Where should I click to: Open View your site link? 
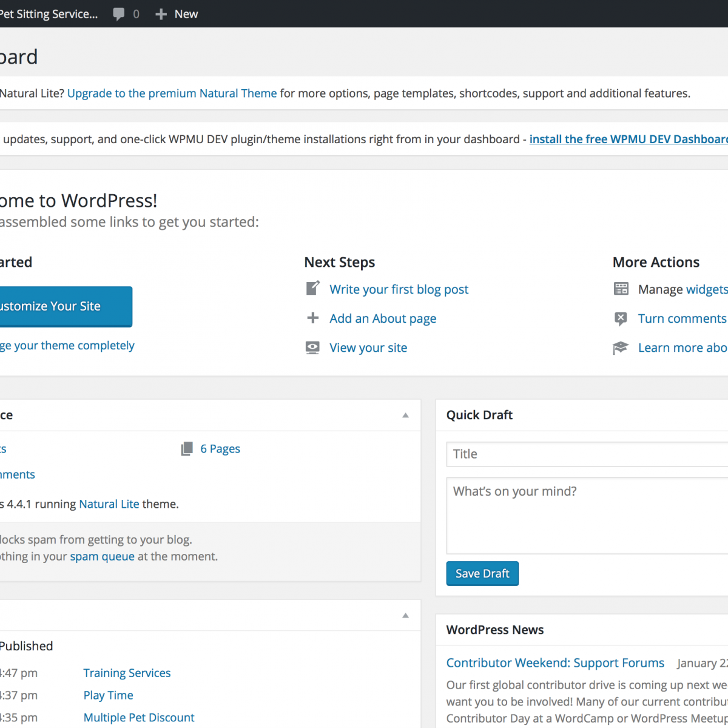368,348
